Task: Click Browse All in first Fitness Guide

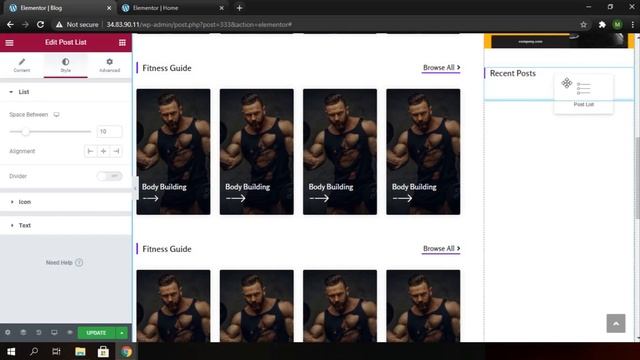Action: [x=441, y=68]
